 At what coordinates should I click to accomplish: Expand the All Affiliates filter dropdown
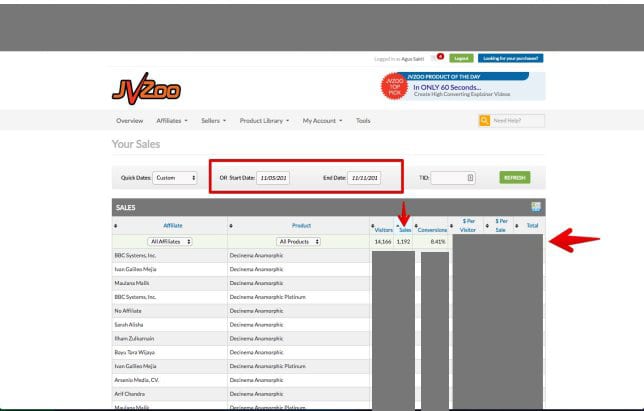coord(170,242)
